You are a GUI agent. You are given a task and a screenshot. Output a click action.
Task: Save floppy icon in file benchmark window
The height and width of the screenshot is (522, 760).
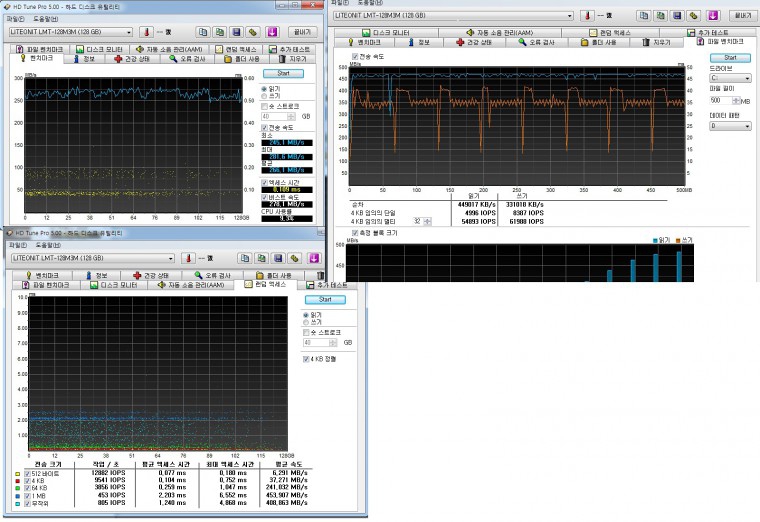[677, 16]
